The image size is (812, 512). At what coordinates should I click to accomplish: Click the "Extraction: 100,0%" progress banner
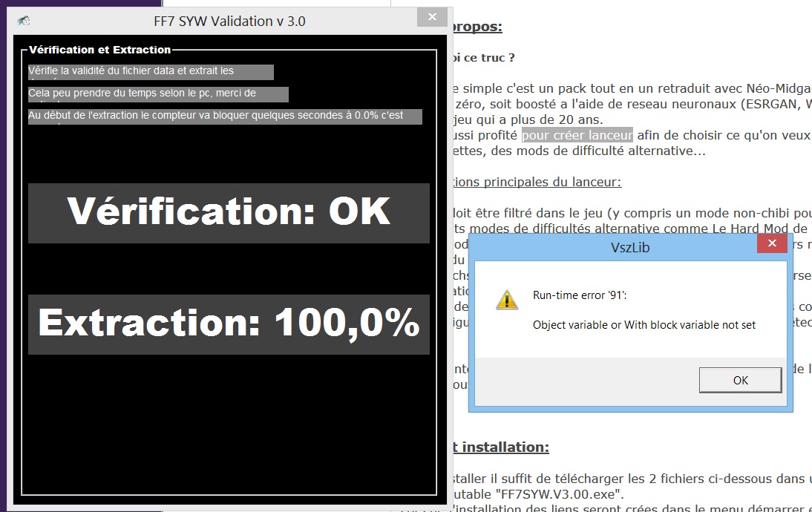(229, 324)
